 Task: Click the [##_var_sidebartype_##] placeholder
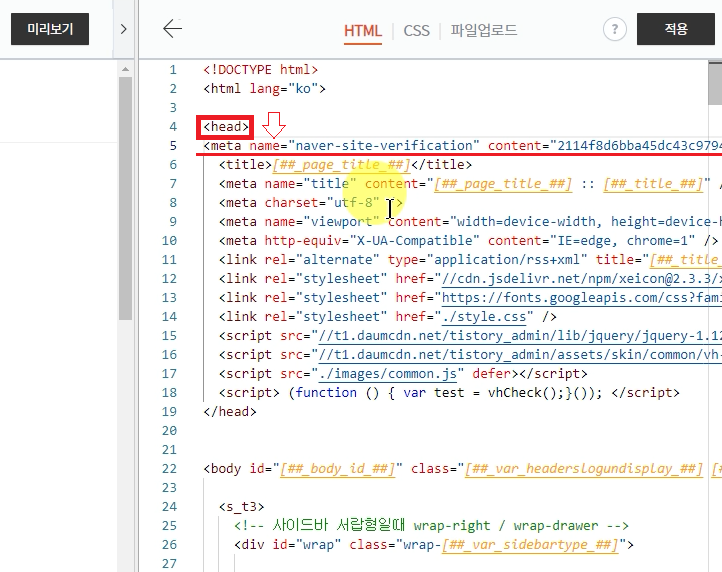click(530, 544)
